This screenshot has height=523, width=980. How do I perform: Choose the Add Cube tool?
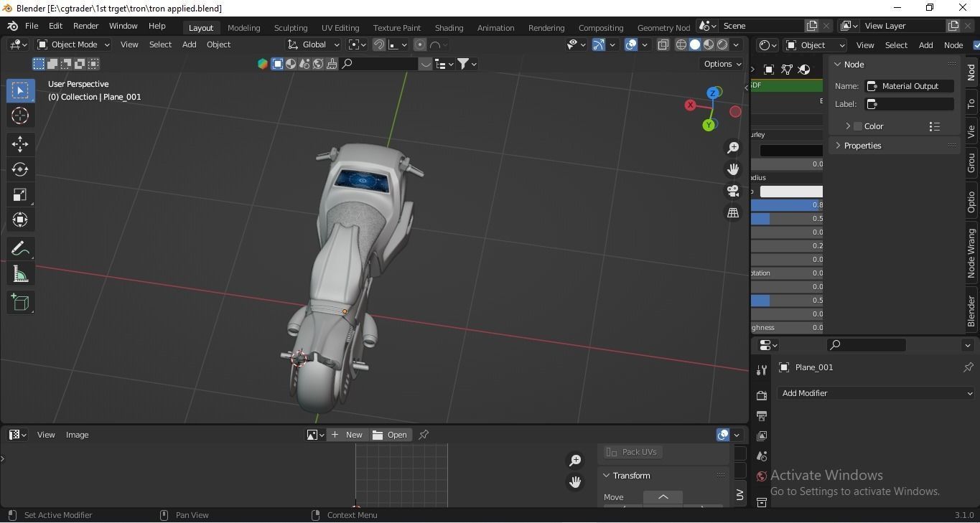point(20,303)
